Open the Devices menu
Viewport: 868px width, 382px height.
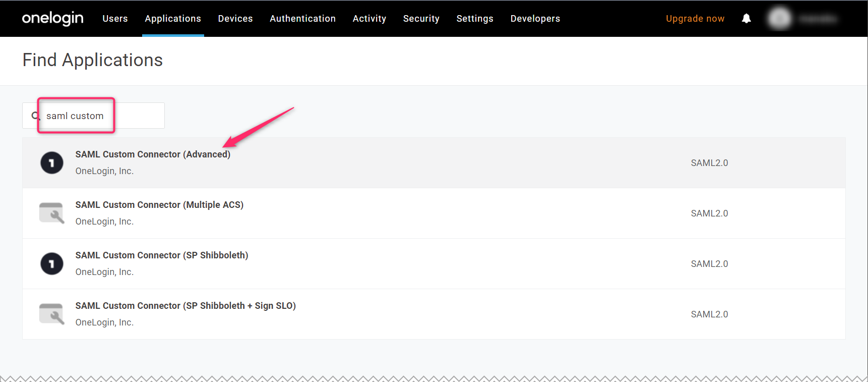click(x=235, y=19)
